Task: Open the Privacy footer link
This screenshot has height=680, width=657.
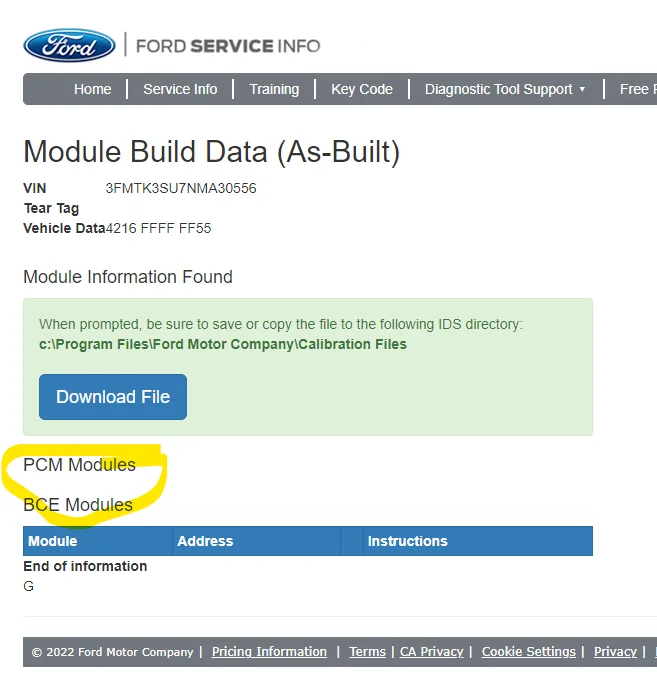Action: (x=615, y=652)
